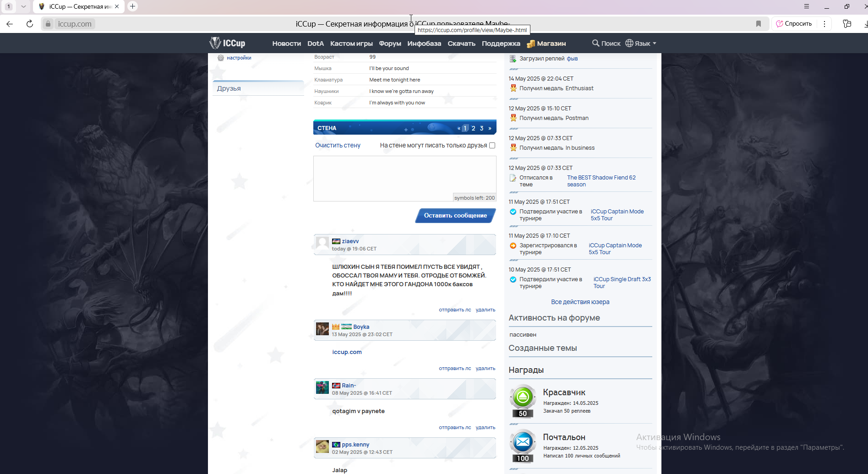The image size is (868, 474).
Task: Open the Язык language dropdown
Action: pos(641,43)
